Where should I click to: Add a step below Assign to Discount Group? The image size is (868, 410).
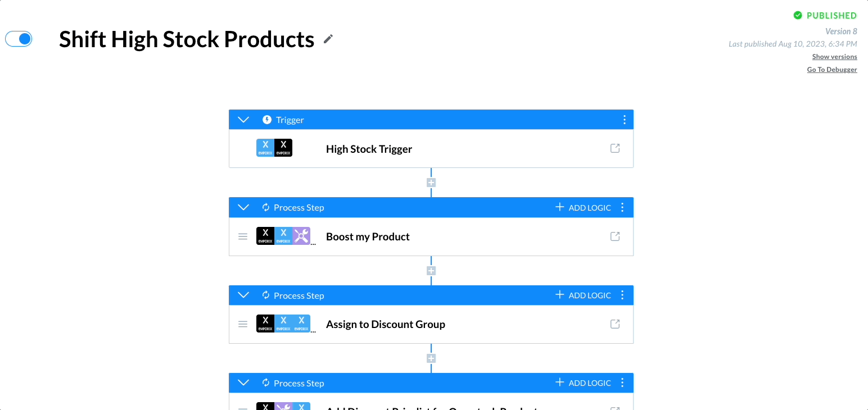tap(431, 358)
